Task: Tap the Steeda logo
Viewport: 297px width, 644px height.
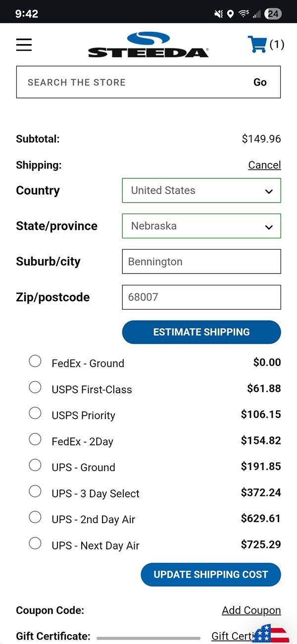Action: click(x=148, y=45)
